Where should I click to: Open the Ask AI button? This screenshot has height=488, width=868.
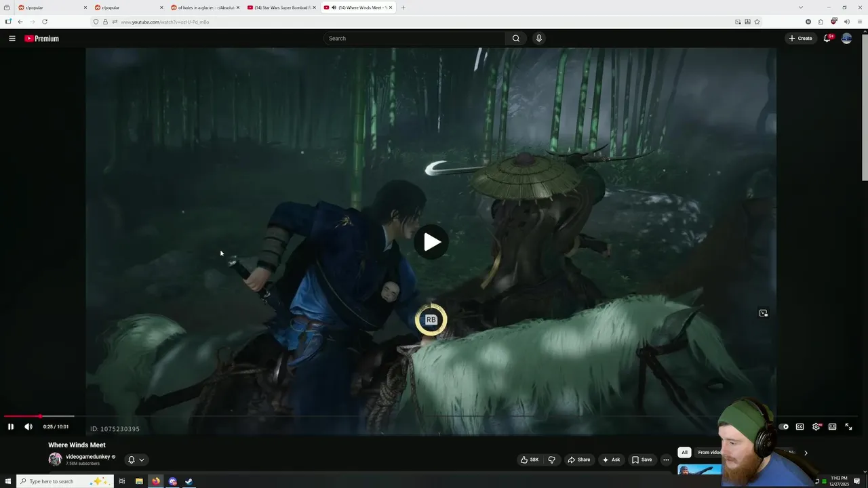(611, 460)
